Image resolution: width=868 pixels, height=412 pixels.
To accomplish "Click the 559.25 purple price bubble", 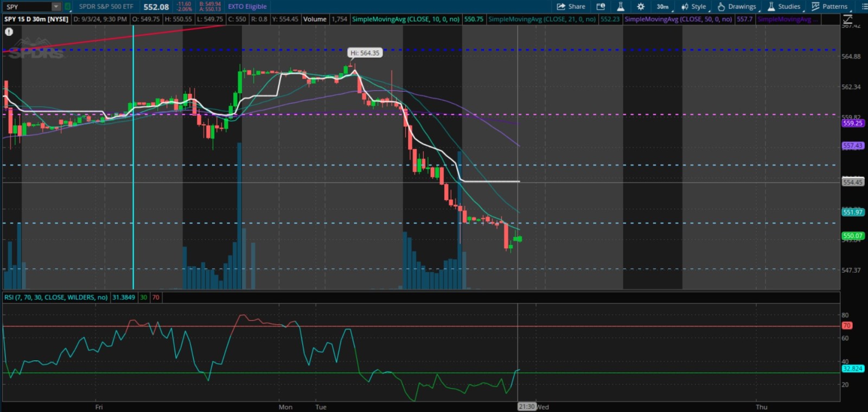I will click(853, 123).
